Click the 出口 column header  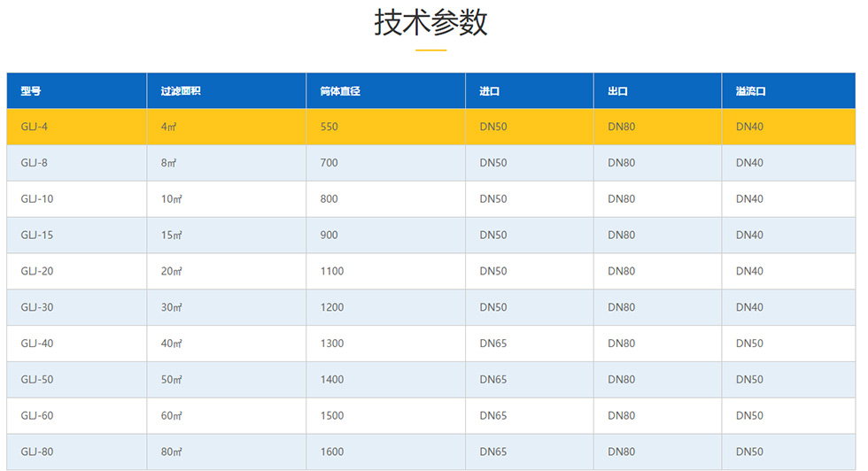point(618,91)
